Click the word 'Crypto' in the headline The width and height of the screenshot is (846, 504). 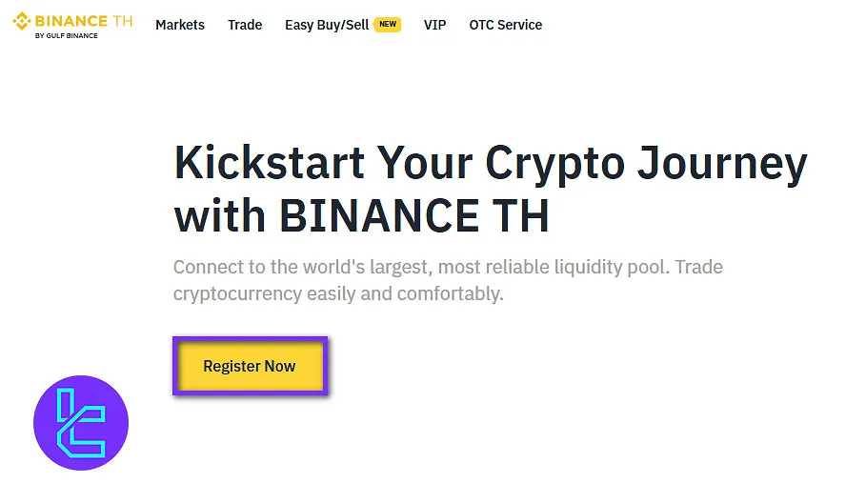pyautogui.click(x=555, y=163)
